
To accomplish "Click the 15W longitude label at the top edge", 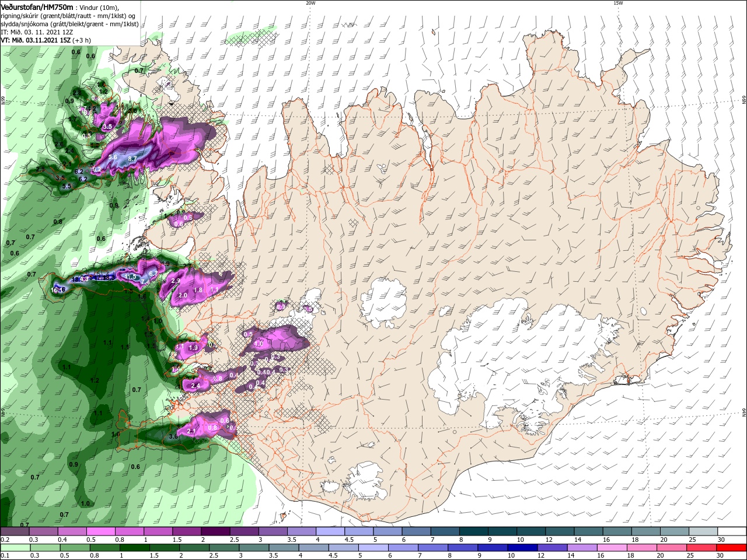I will 617,3.
